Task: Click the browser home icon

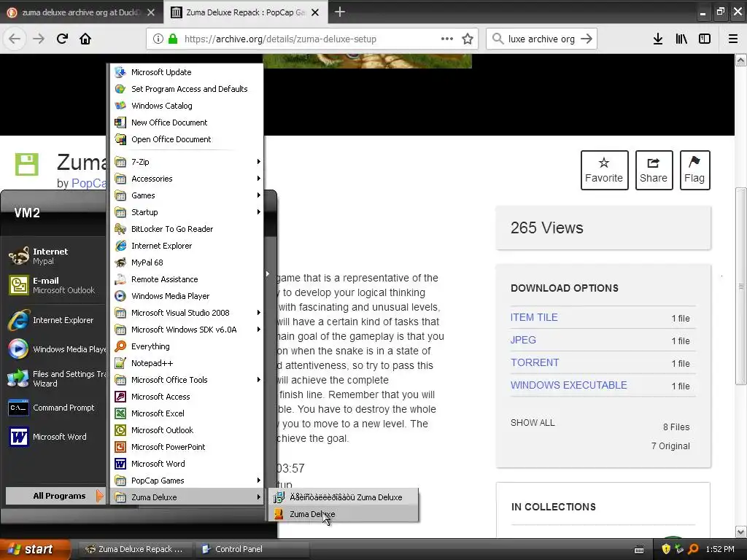Action: pyautogui.click(x=85, y=39)
